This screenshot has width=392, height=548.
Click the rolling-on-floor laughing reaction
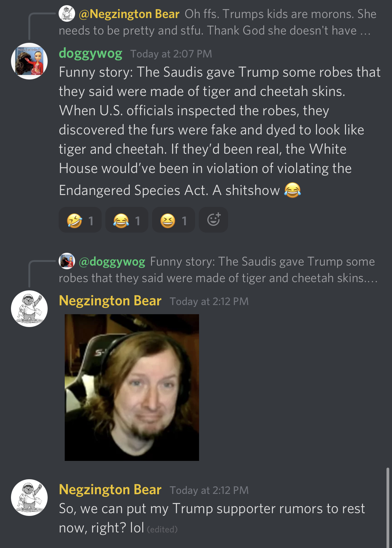(x=80, y=220)
